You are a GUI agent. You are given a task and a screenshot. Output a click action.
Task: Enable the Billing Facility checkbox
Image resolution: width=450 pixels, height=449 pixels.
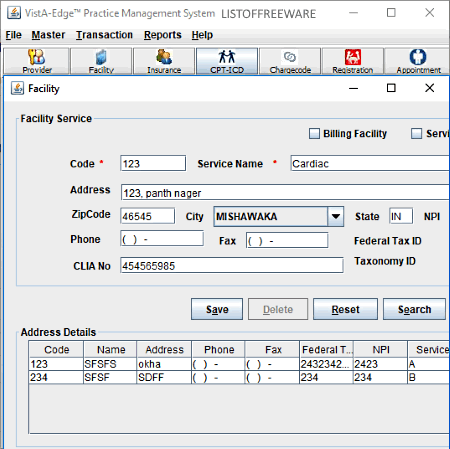(314, 134)
